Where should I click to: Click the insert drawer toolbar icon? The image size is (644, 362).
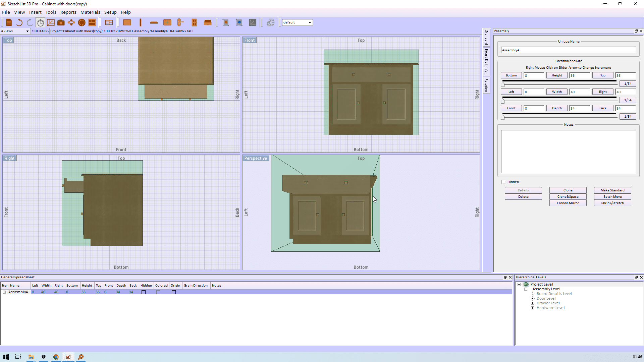(208, 22)
